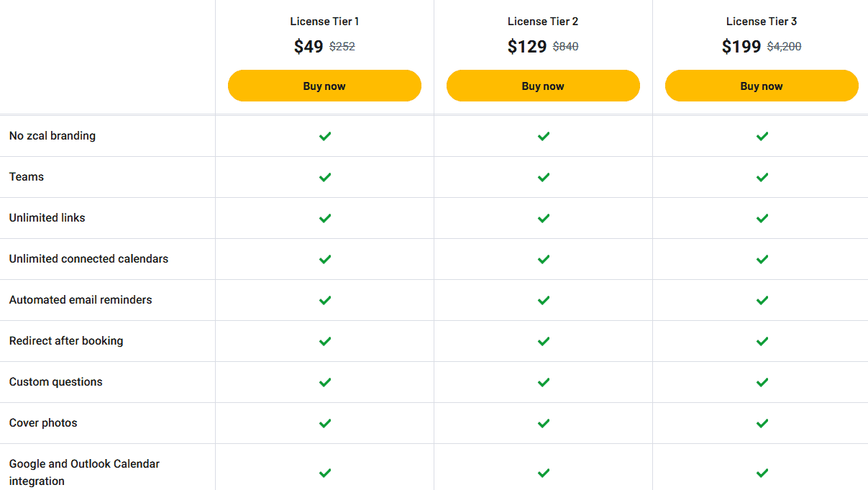This screenshot has height=490, width=868.
Task: Click Buy now under License Tier 1
Action: [x=324, y=85]
